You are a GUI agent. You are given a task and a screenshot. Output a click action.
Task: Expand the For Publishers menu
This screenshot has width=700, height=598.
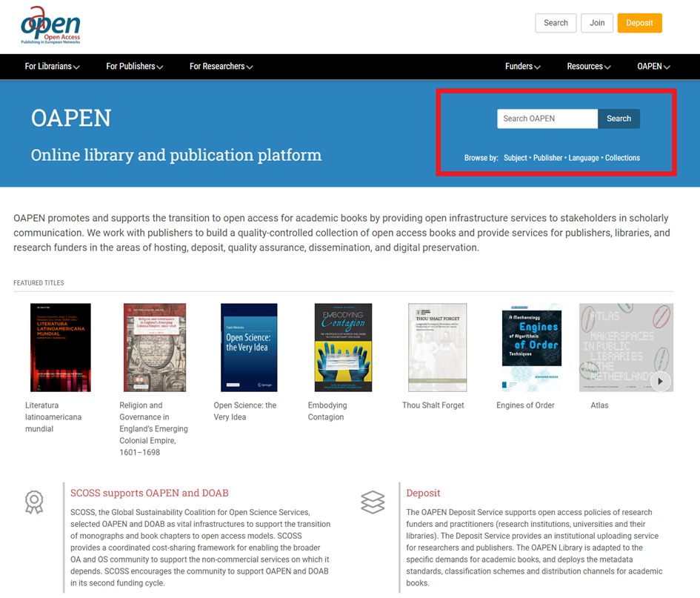pyautogui.click(x=134, y=67)
